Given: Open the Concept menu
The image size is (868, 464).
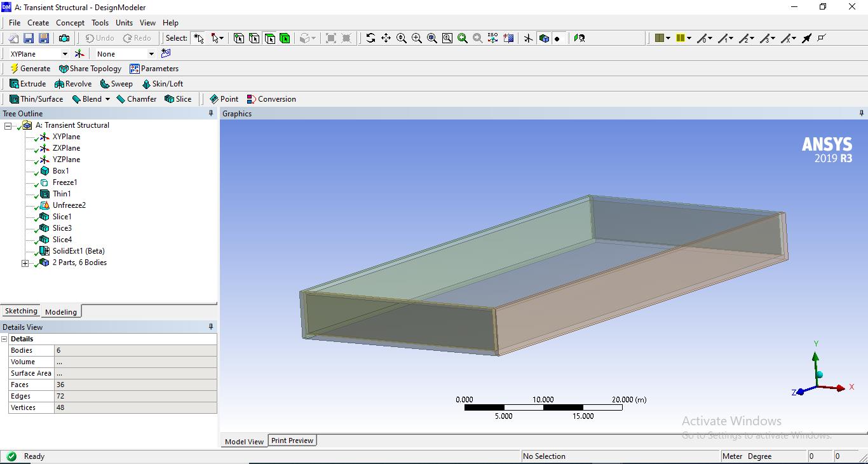Looking at the screenshot, I should [x=70, y=23].
